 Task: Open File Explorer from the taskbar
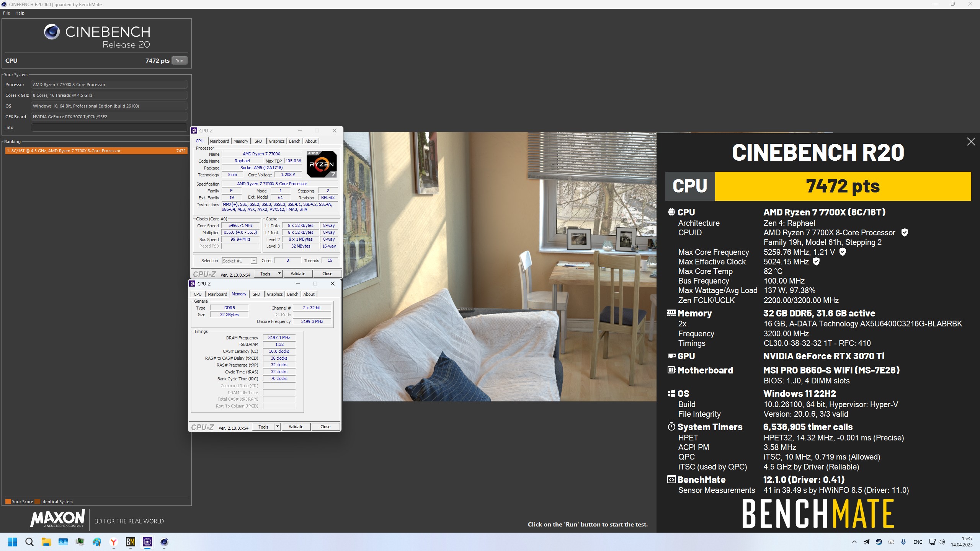tap(46, 542)
